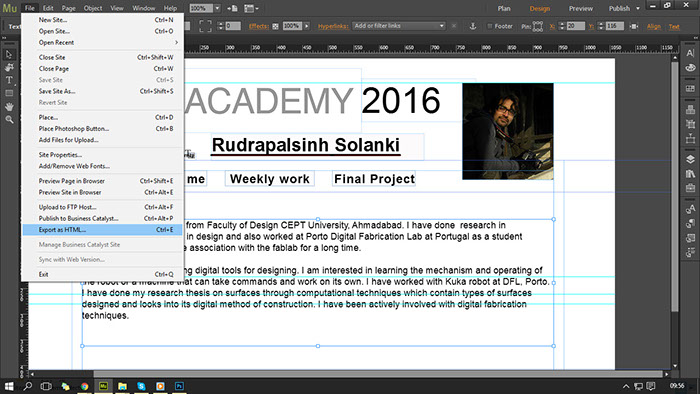Click the Final Project navigation button
The width and height of the screenshot is (700, 394).
click(374, 179)
